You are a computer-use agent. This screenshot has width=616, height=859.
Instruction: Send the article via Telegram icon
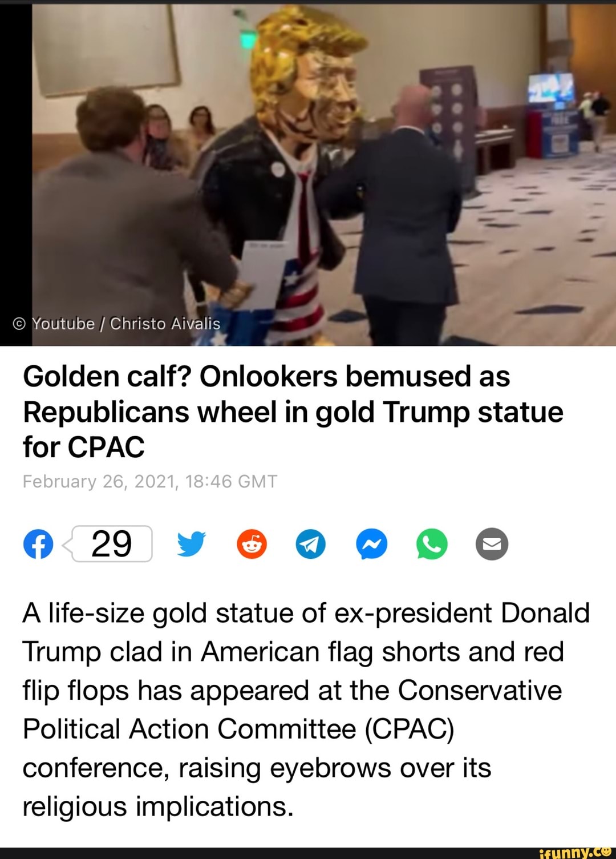click(311, 543)
